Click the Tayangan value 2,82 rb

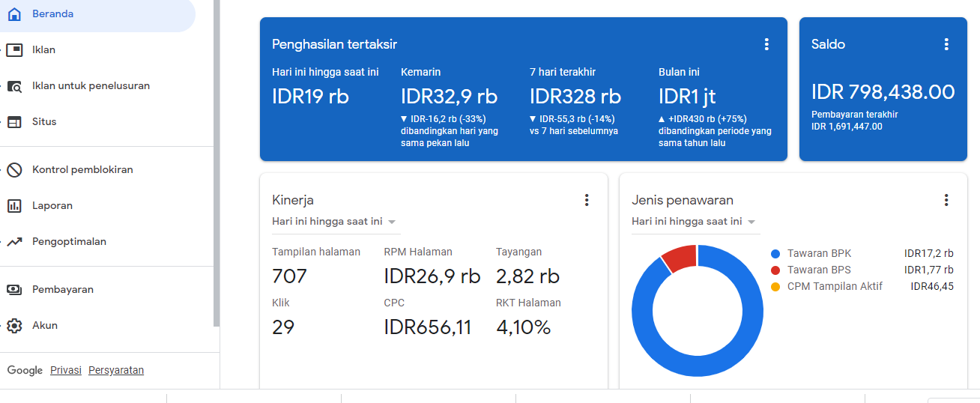tap(527, 276)
